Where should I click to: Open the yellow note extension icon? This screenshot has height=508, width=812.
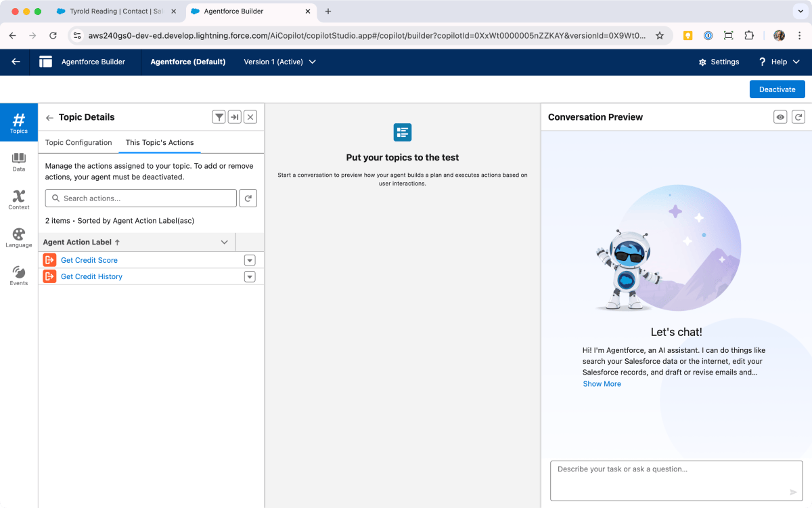(688, 35)
